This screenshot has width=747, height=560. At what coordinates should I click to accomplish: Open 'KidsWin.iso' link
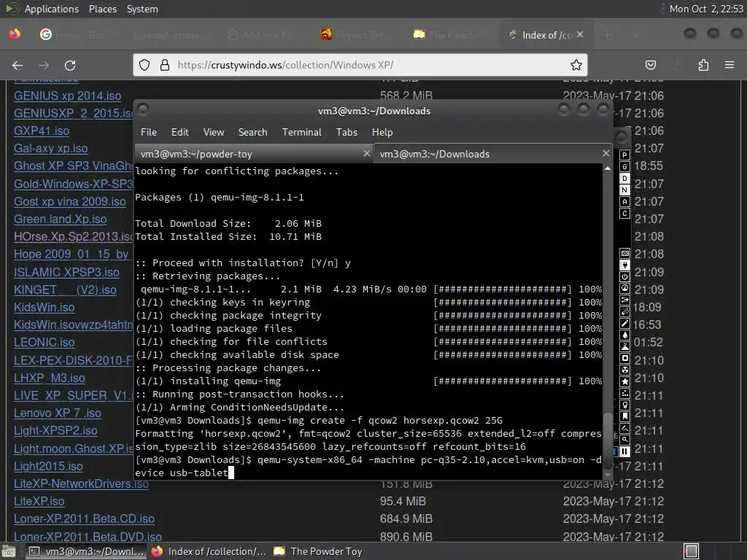(x=44, y=307)
